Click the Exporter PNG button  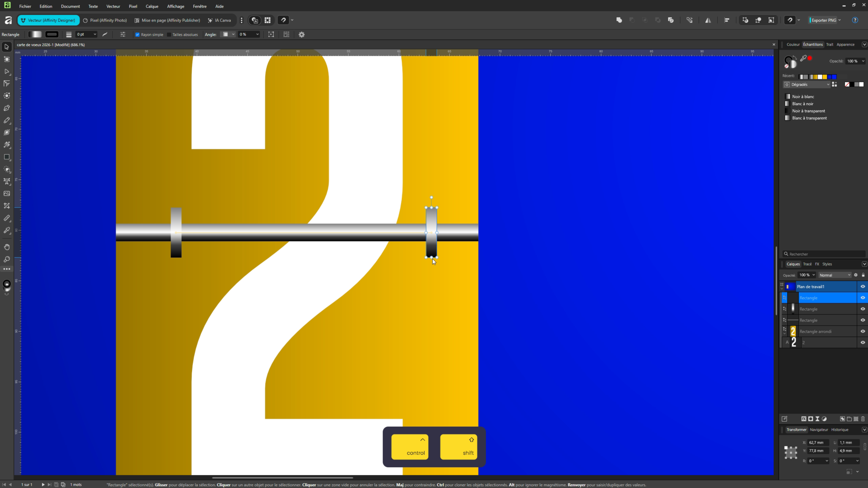[824, 20]
